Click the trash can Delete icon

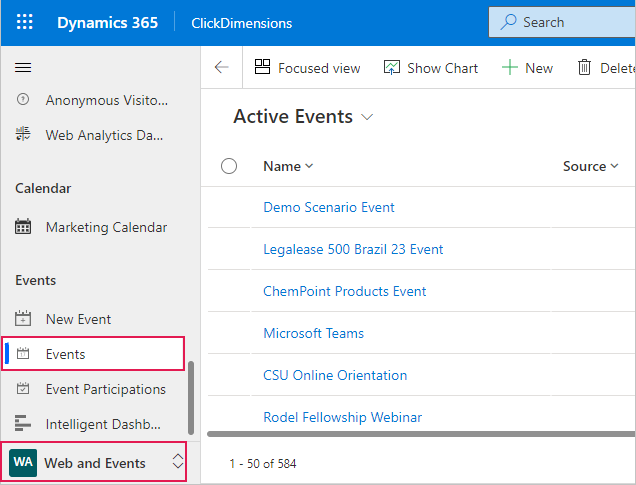[584, 67]
